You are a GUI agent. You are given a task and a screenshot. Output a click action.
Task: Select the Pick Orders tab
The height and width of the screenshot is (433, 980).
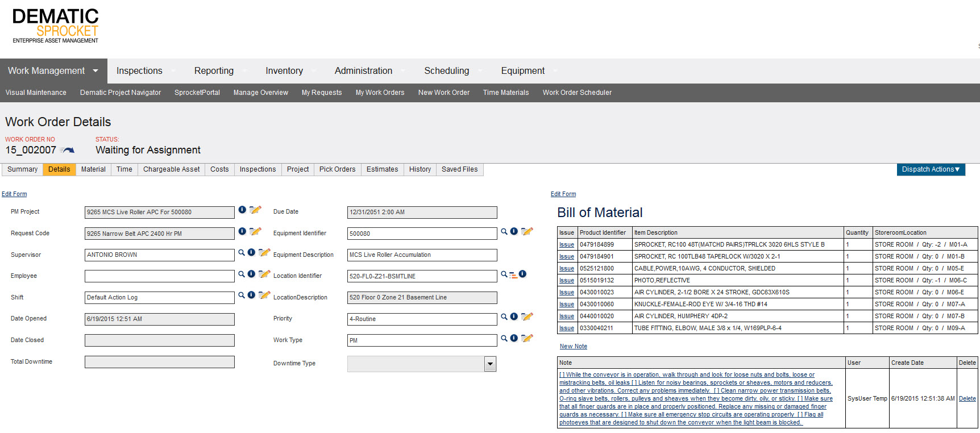coord(338,169)
